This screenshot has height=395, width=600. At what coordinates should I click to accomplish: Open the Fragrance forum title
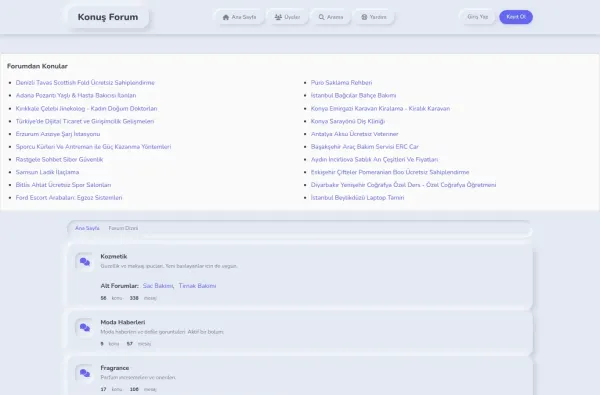(x=115, y=368)
